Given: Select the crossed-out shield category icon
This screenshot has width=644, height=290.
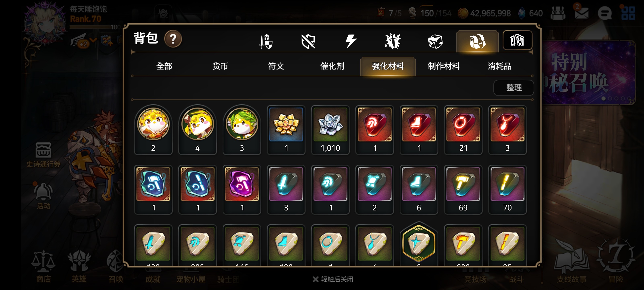Looking at the screenshot, I should pyautogui.click(x=308, y=41).
